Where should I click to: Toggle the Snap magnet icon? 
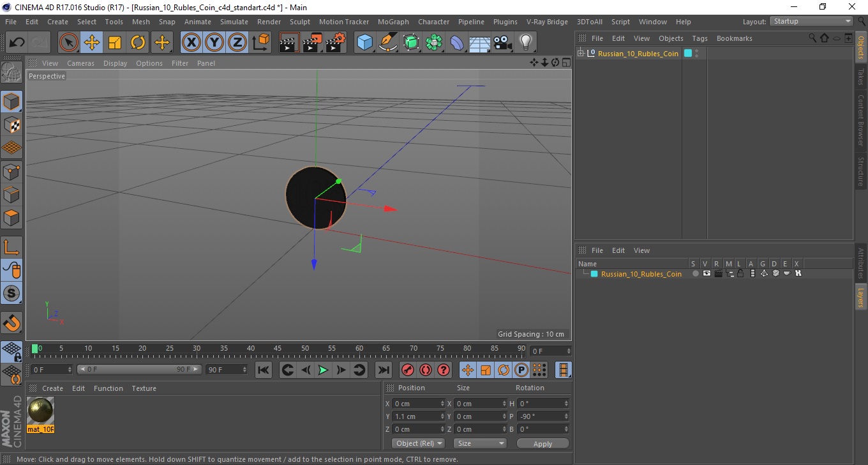(11, 323)
